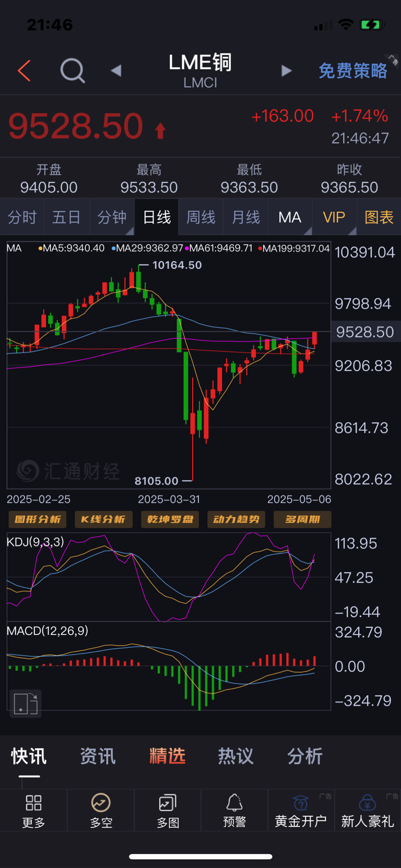Image resolution: width=401 pixels, height=868 pixels.
Task: Select the 资讯 news tab
Action: [x=98, y=756]
